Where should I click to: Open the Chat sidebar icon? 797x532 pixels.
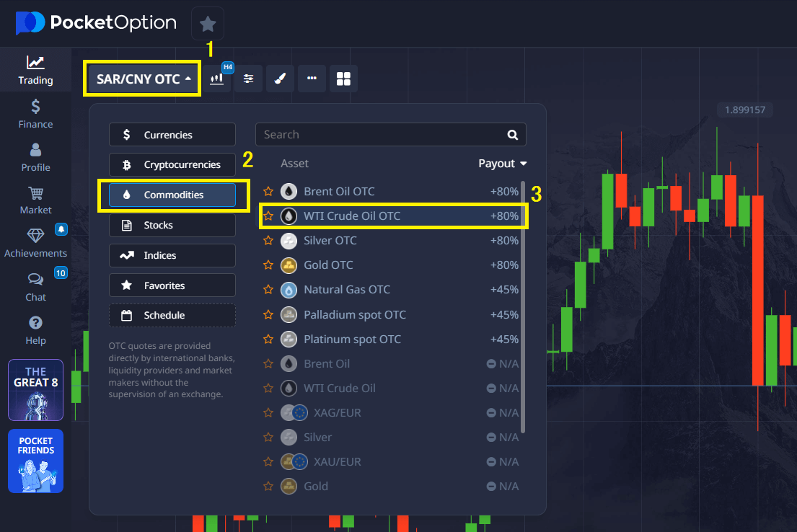[x=35, y=287]
